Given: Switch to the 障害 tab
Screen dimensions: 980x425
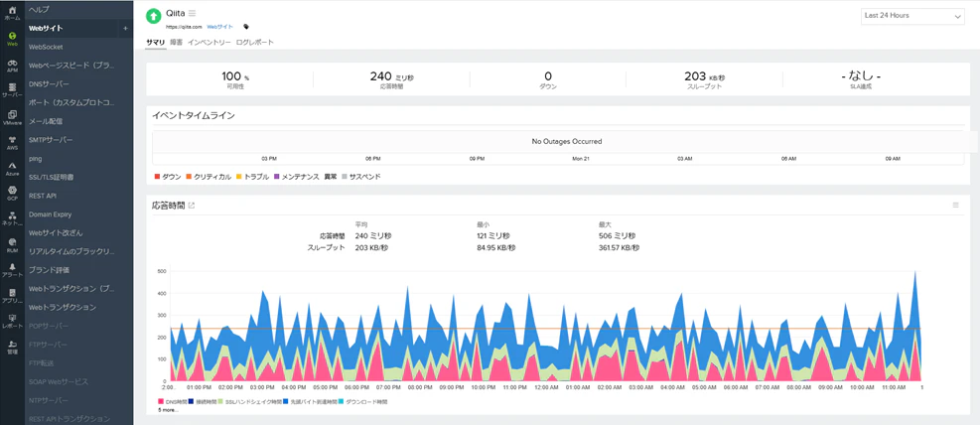Looking at the screenshot, I should tap(177, 43).
